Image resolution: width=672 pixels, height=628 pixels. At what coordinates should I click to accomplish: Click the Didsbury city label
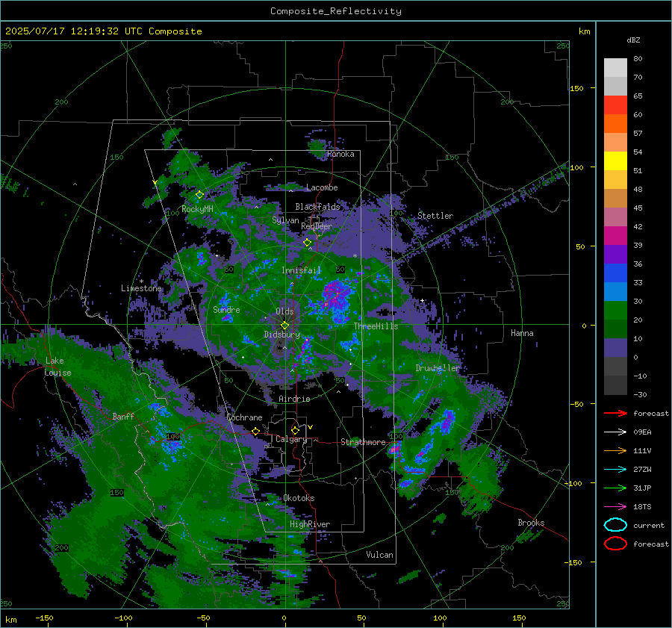[x=281, y=335]
